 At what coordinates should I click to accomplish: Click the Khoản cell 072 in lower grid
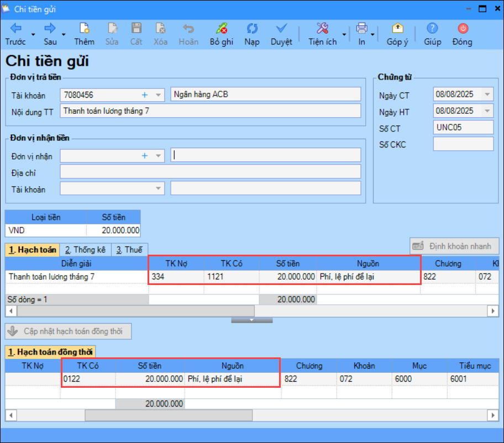(x=364, y=379)
